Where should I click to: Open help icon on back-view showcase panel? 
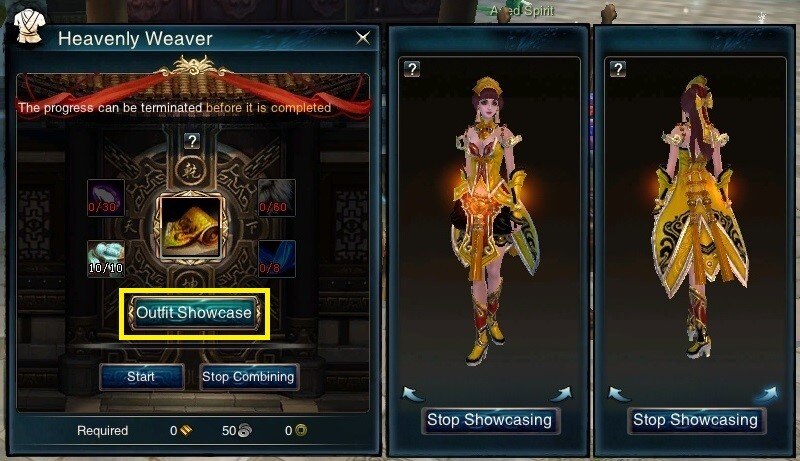pos(618,69)
